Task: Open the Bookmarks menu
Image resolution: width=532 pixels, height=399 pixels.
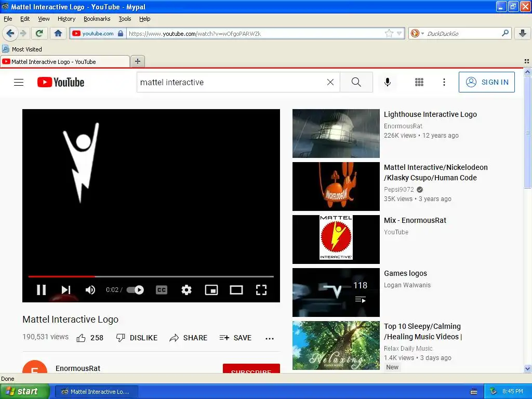Action: (97, 19)
